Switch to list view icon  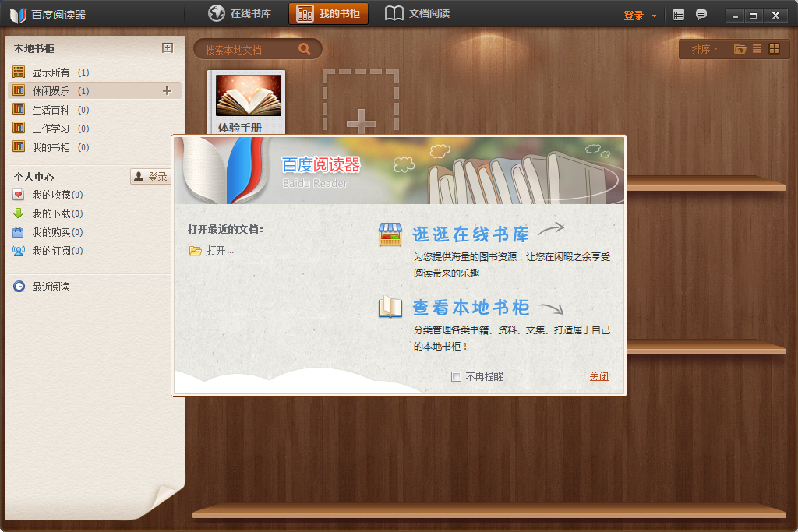pyautogui.click(x=757, y=49)
